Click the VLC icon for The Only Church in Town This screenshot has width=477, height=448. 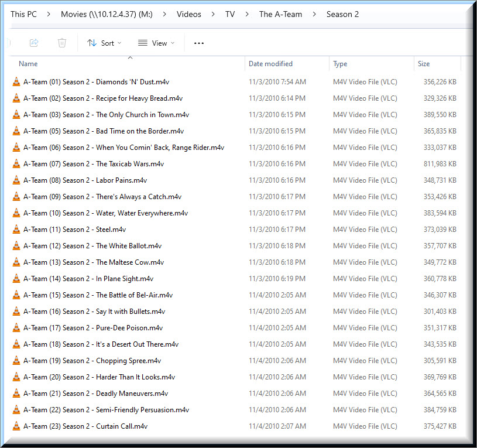16,115
